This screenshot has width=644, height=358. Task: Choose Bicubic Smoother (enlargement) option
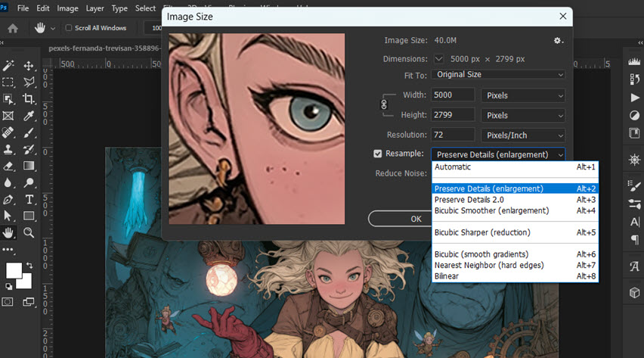(515, 210)
